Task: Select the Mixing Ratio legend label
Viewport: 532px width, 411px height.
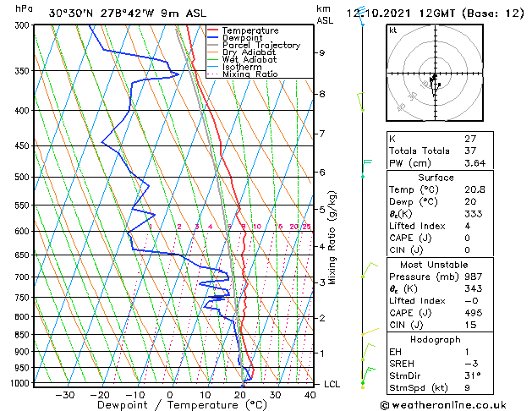Action: click(x=250, y=74)
